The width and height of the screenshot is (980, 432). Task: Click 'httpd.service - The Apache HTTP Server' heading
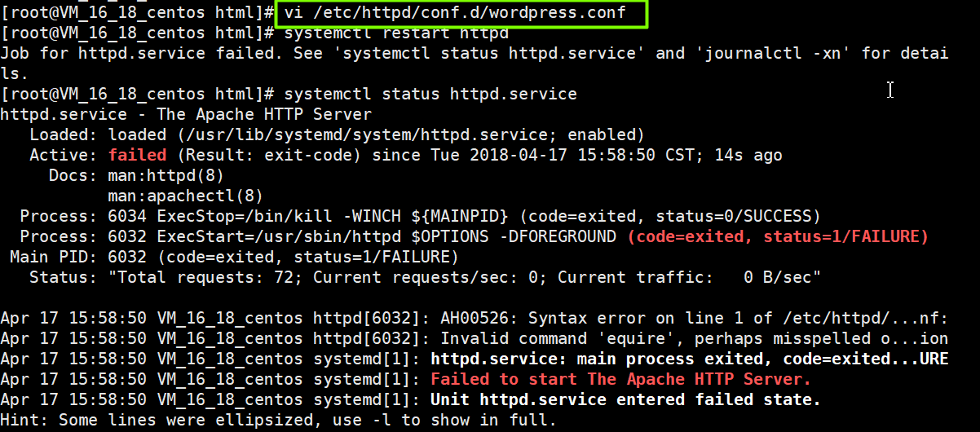(186, 114)
